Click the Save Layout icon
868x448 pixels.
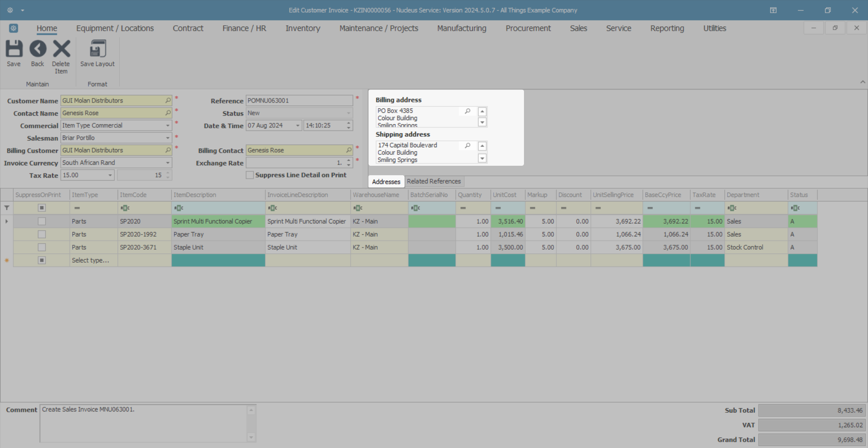pyautogui.click(x=98, y=49)
